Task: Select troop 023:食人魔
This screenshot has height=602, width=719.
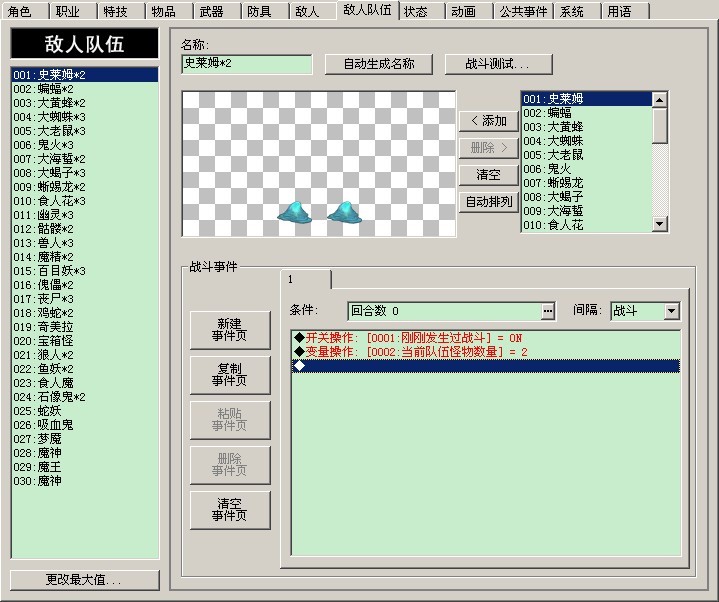Action: pos(85,383)
